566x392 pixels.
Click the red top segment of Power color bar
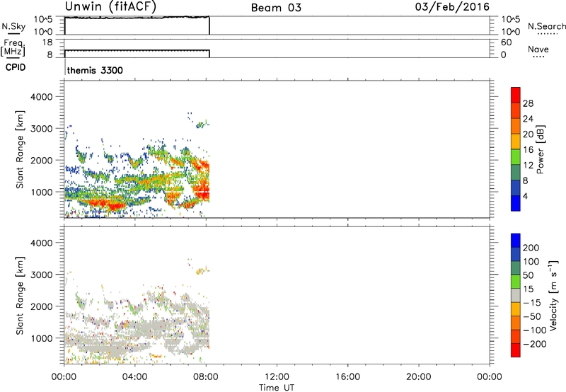516,95
